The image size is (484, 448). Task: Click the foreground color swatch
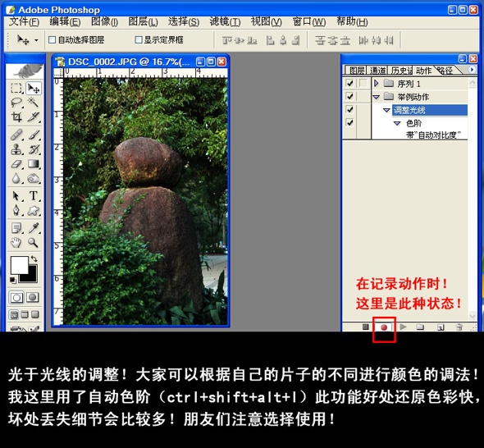tap(19, 265)
